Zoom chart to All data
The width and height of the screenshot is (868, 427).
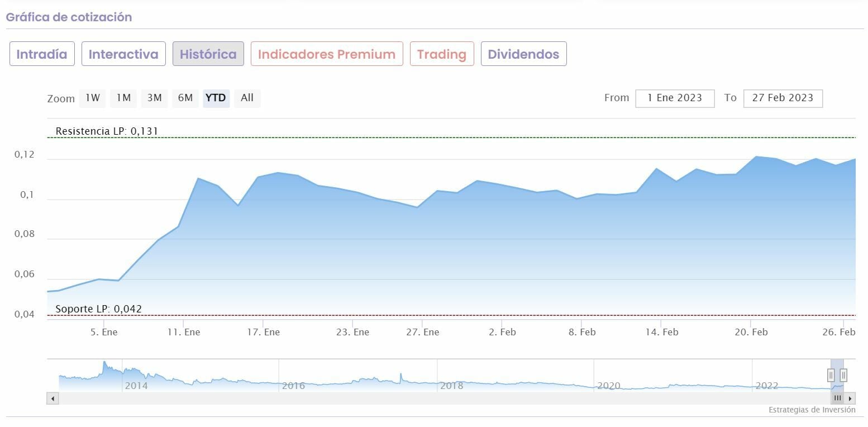[247, 98]
